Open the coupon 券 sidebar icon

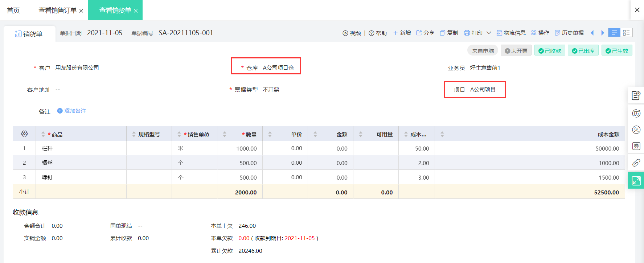636,146
